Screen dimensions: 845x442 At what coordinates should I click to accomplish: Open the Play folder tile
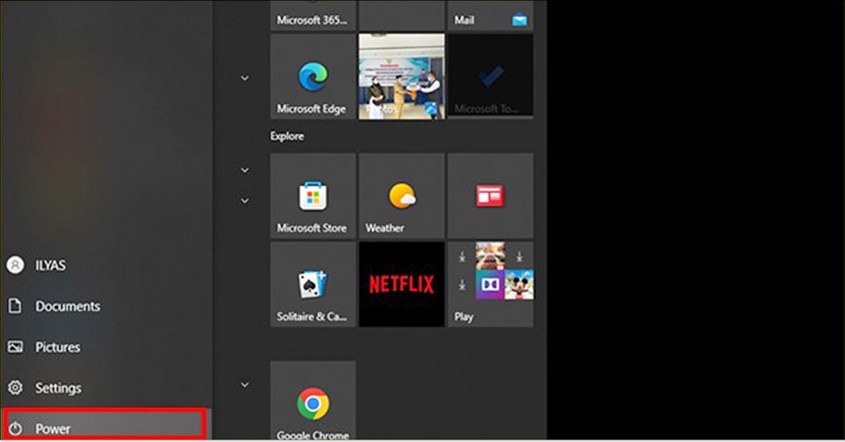pyautogui.click(x=490, y=284)
